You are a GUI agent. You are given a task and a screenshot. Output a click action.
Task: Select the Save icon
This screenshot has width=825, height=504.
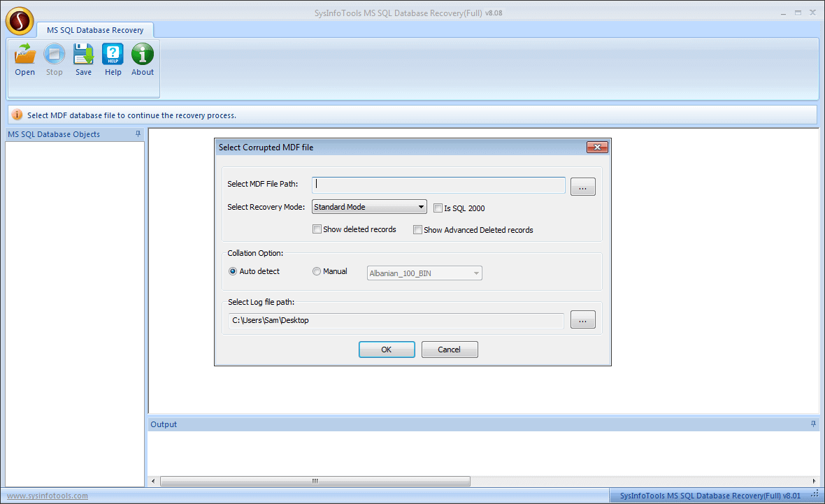pyautogui.click(x=83, y=59)
